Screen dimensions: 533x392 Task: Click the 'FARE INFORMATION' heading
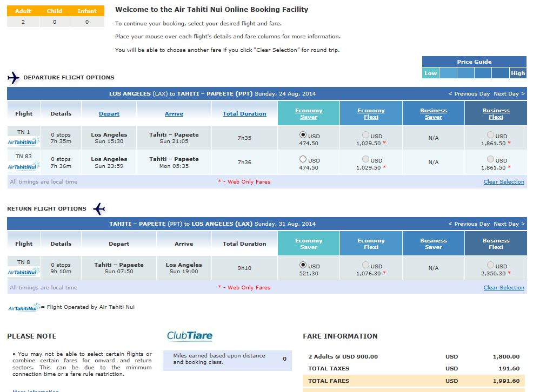(x=340, y=336)
